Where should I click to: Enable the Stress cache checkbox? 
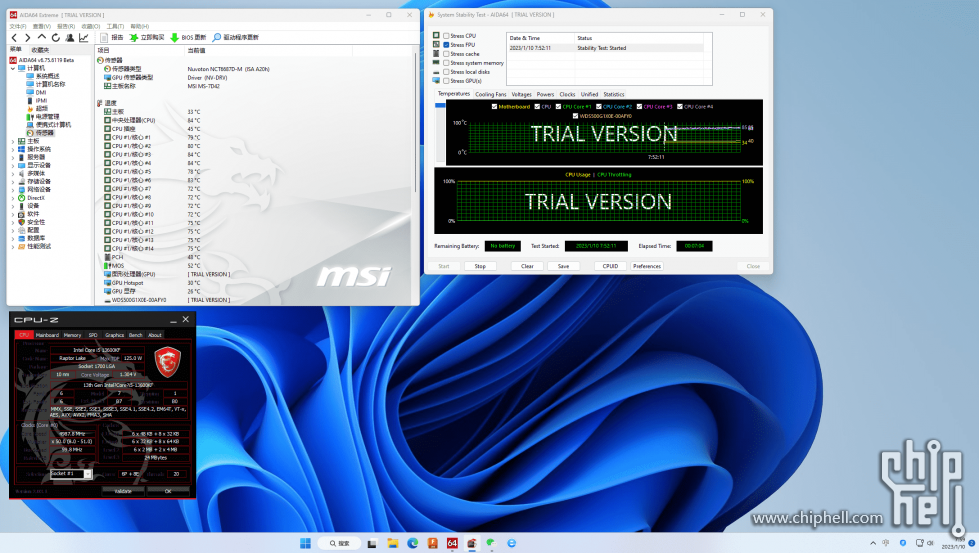446,54
